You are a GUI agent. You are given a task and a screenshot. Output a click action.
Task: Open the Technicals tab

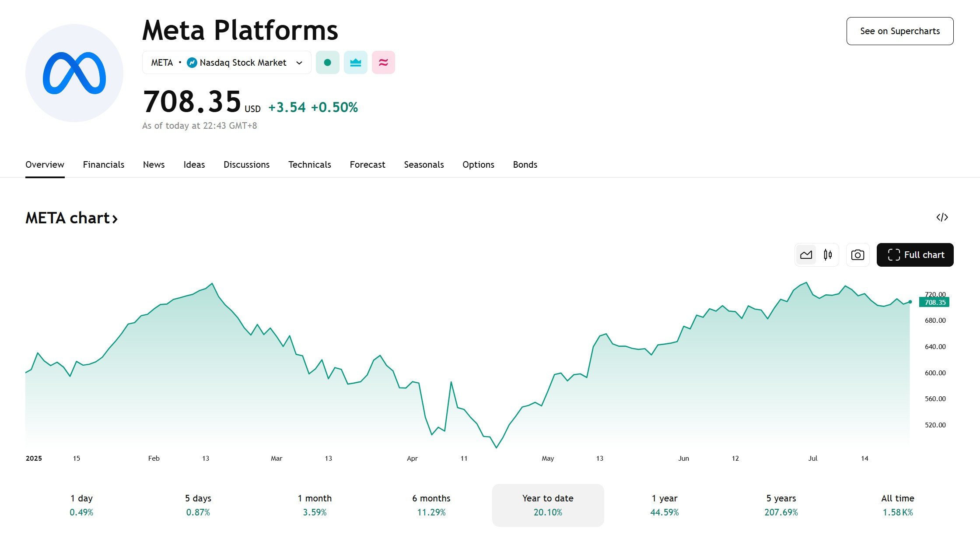(x=310, y=165)
